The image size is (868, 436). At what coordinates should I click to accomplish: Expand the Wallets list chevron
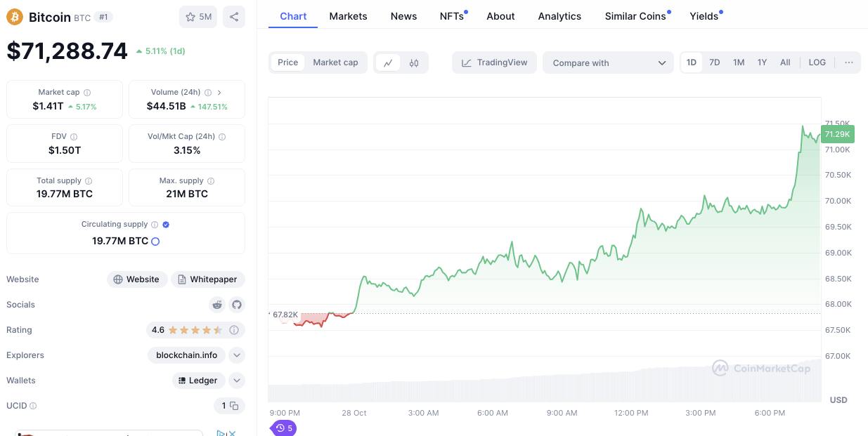[237, 381]
